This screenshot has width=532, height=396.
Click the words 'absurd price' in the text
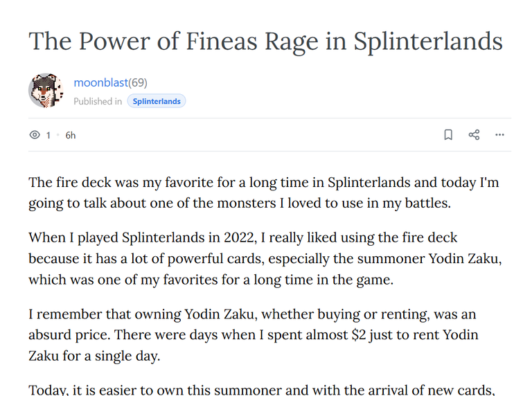point(69,335)
